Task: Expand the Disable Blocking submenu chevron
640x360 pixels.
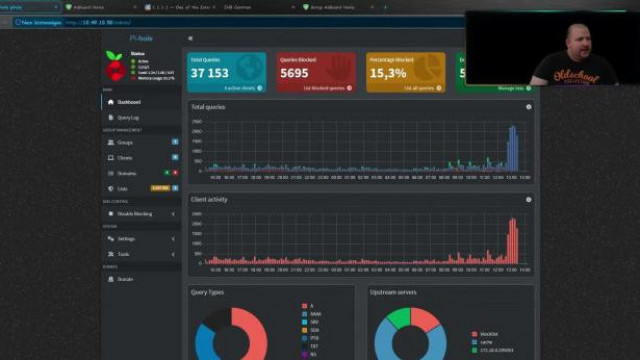Action: 173,214
